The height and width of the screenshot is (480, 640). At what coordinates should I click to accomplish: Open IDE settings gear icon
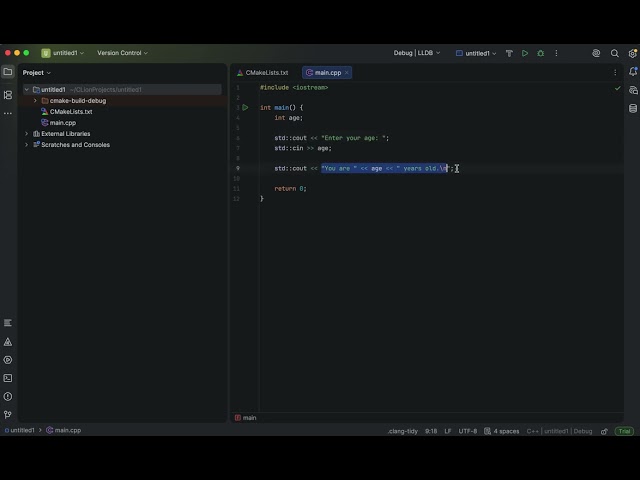click(633, 53)
